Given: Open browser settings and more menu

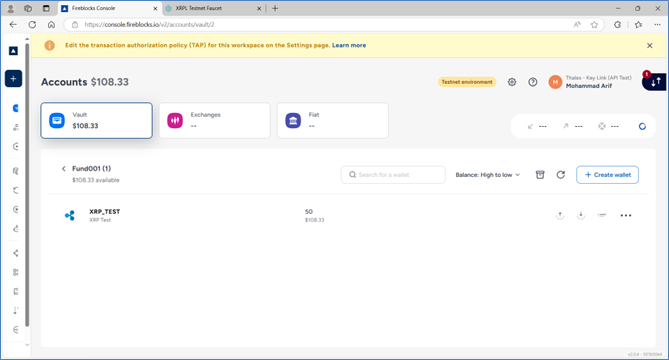Looking at the screenshot, I should coord(657,25).
